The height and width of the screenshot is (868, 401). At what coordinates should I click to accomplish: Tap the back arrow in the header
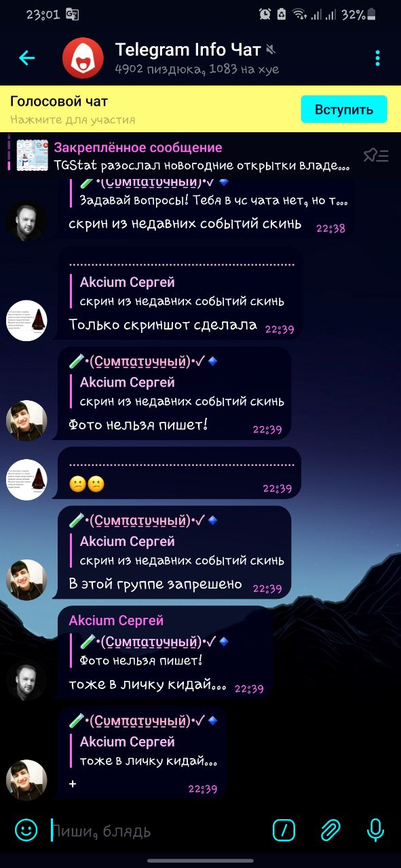pos(26,58)
